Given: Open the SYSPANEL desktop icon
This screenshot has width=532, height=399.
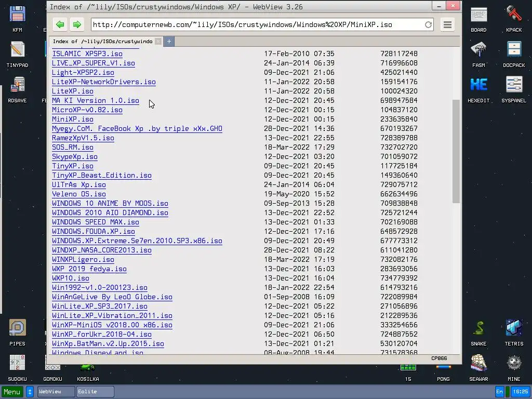Looking at the screenshot, I should tap(514, 89).
